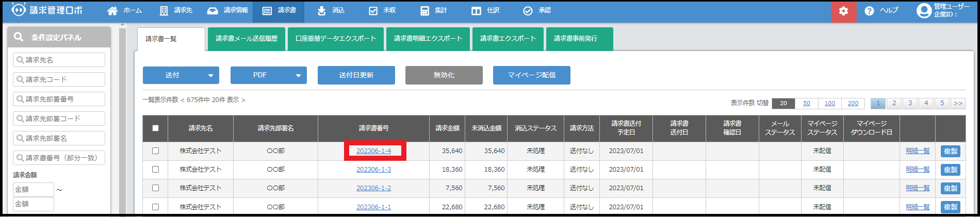Screen dimensions: 980x217
Task: Open invoice link 202306-1-2
Action: click(x=374, y=188)
